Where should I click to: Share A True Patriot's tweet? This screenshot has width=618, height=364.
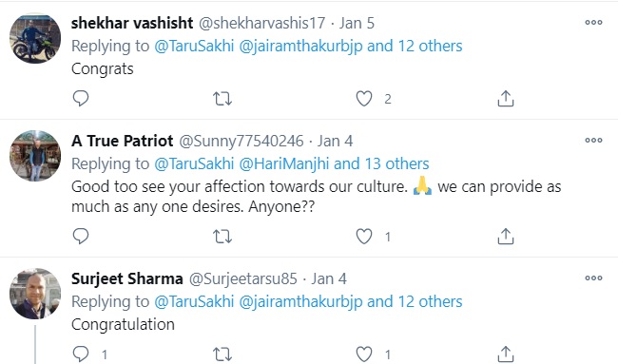pyautogui.click(x=506, y=237)
